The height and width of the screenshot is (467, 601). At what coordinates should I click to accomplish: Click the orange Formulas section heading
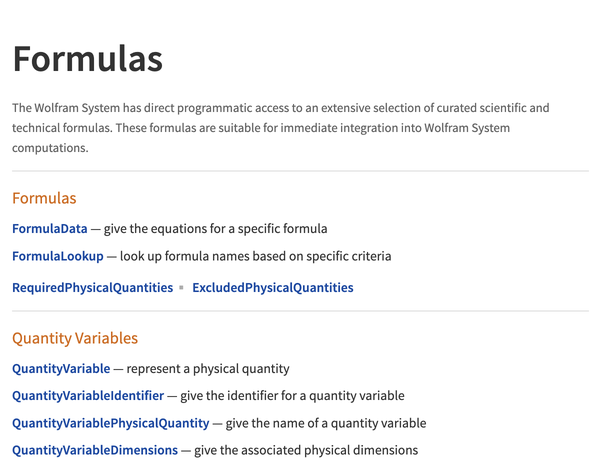coord(44,198)
